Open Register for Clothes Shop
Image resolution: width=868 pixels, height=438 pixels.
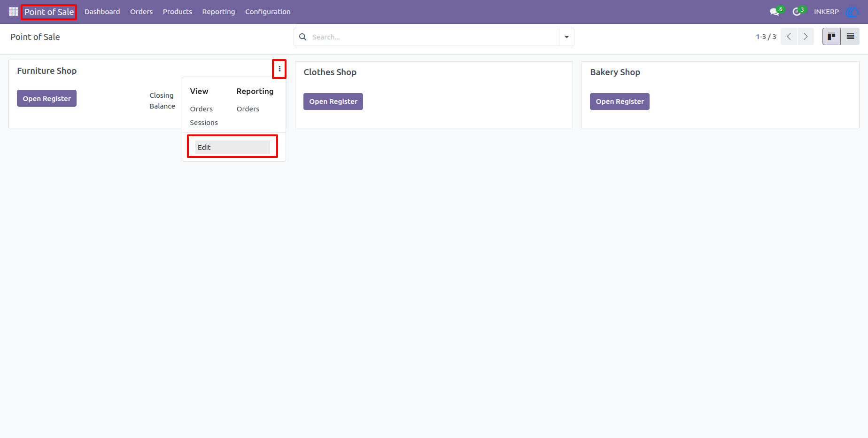point(333,102)
